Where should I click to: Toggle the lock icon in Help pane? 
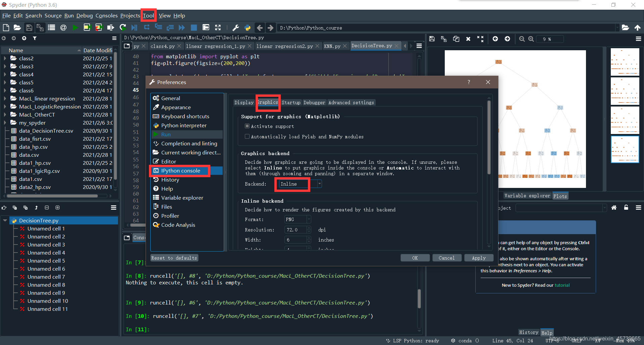click(x=626, y=208)
